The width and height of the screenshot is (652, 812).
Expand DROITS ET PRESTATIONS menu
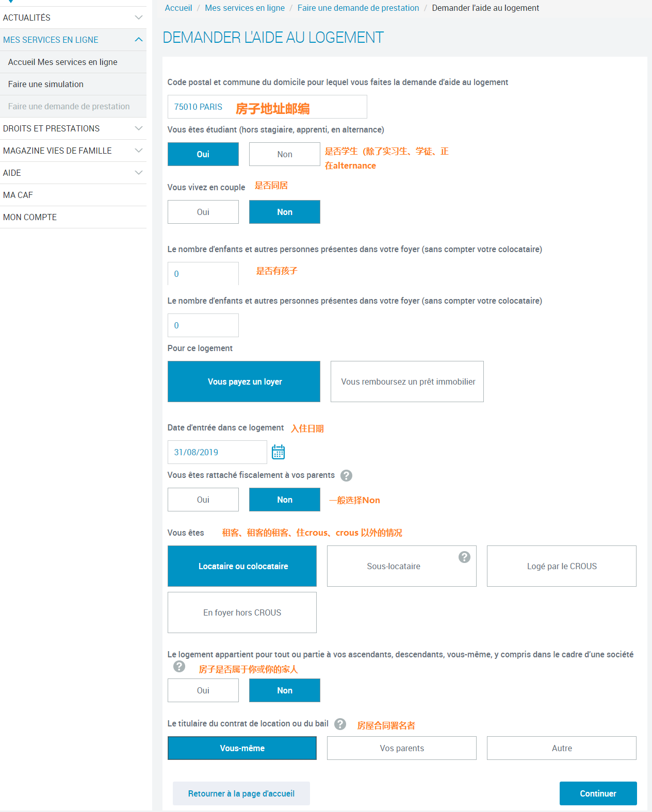[x=73, y=128]
